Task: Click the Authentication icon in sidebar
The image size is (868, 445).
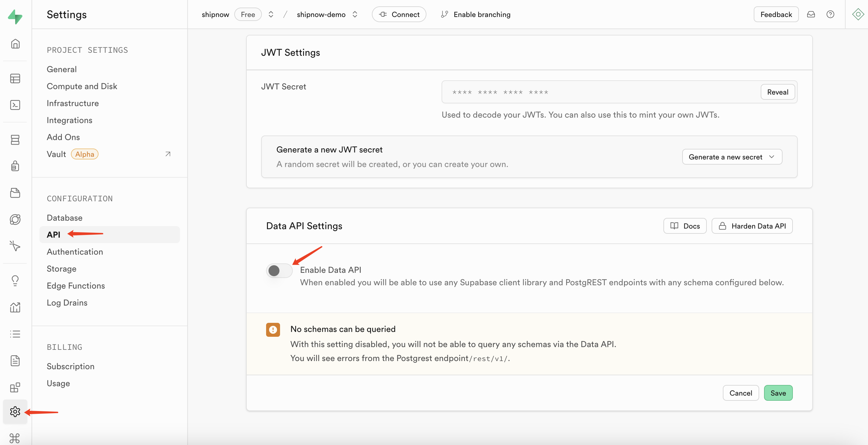Action: (x=15, y=167)
